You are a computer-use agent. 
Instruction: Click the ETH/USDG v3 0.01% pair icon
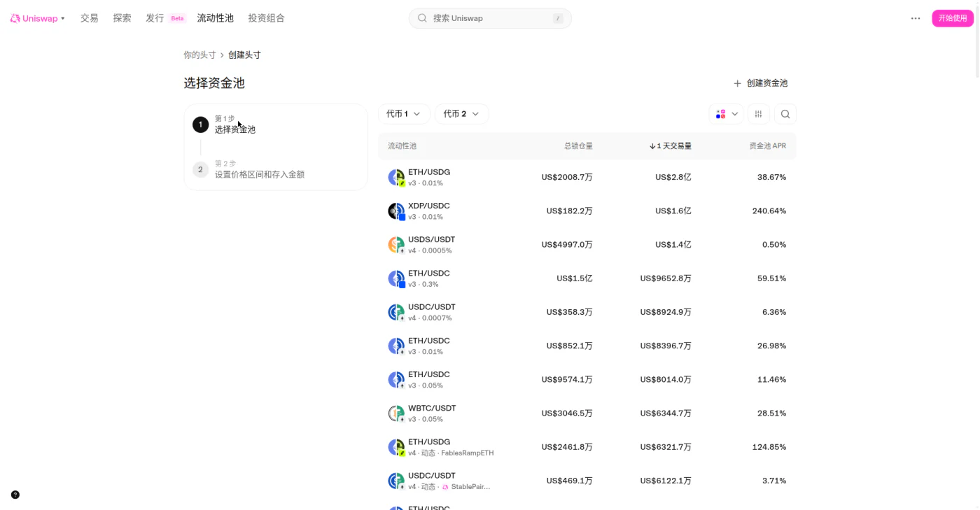click(x=397, y=178)
